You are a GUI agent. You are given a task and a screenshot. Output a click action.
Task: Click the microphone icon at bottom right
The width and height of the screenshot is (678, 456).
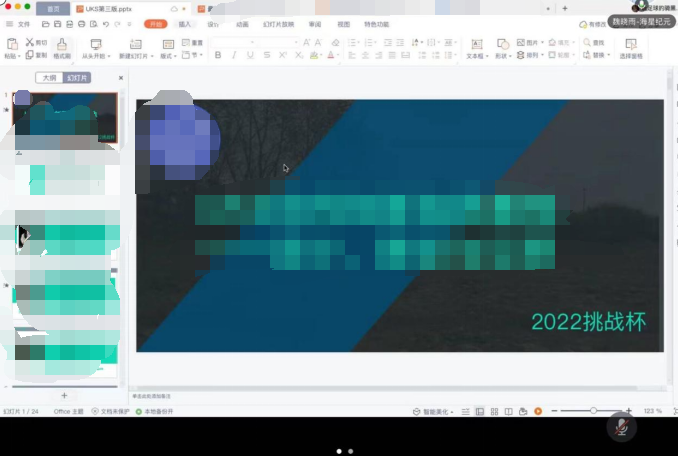[x=621, y=427]
